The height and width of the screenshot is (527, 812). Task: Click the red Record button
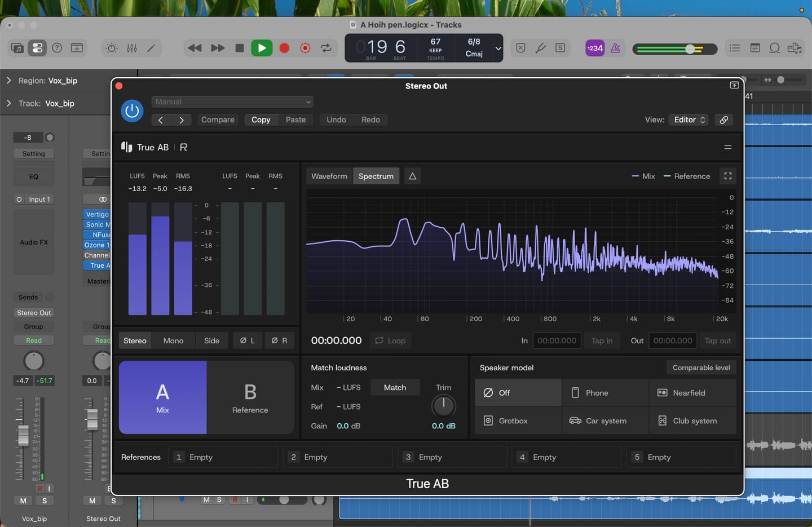(284, 48)
